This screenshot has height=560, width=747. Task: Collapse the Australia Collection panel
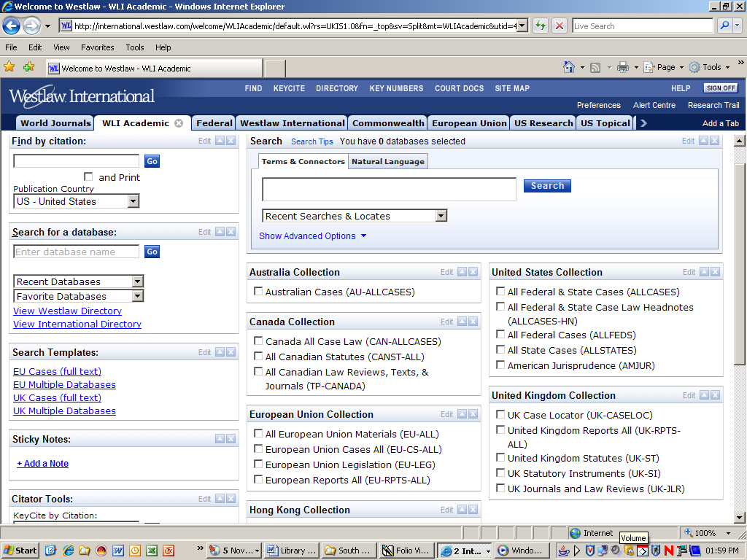462,271
